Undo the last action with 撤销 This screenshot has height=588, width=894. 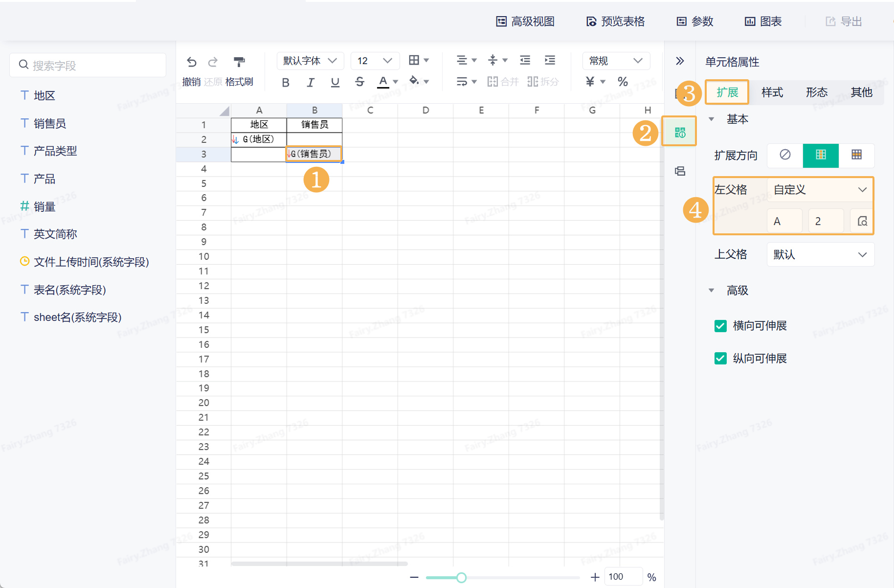click(x=192, y=62)
